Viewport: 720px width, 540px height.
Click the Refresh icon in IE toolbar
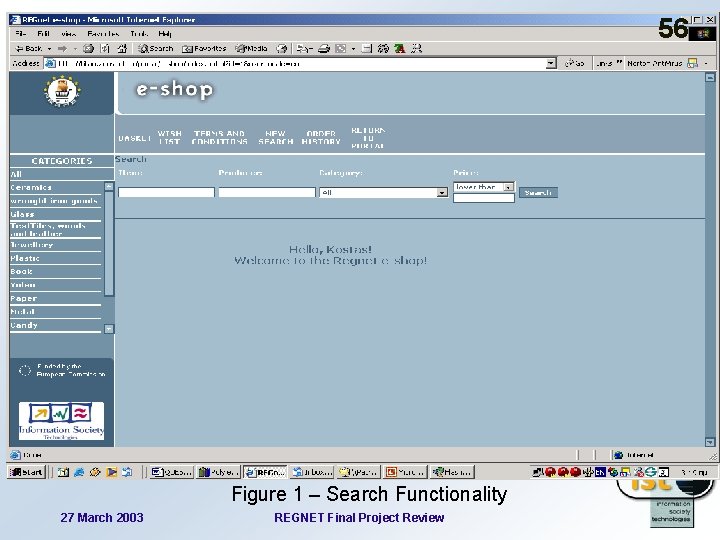coord(105,48)
